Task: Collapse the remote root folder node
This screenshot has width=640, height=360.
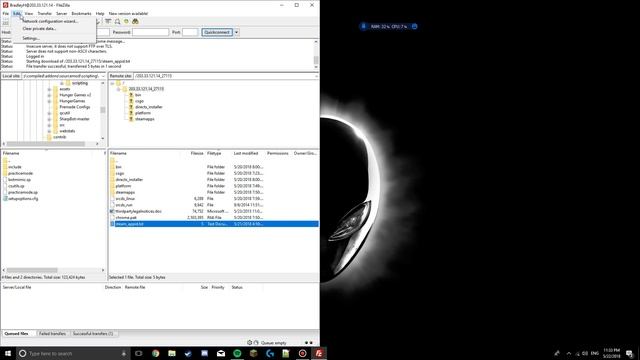Action: point(112,83)
